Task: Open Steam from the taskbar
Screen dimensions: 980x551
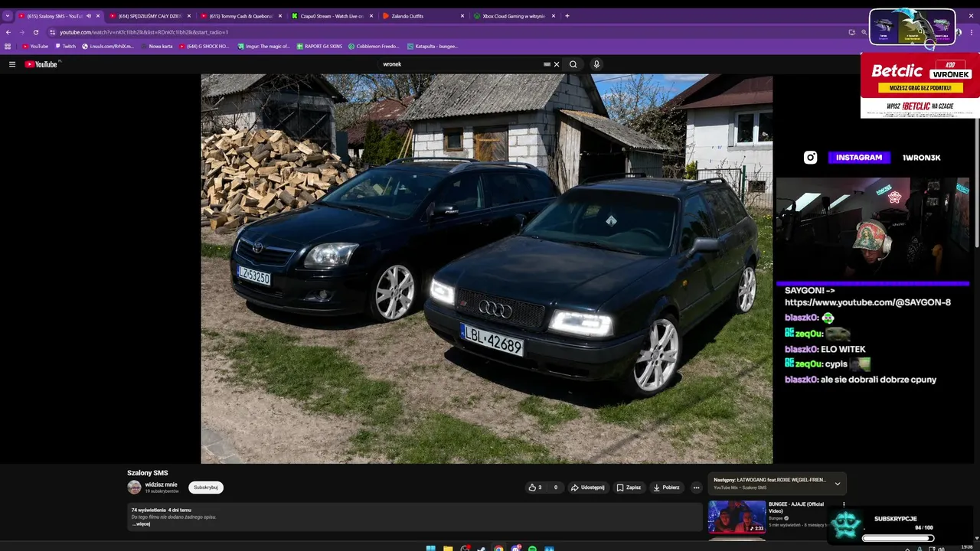Action: 482,548
